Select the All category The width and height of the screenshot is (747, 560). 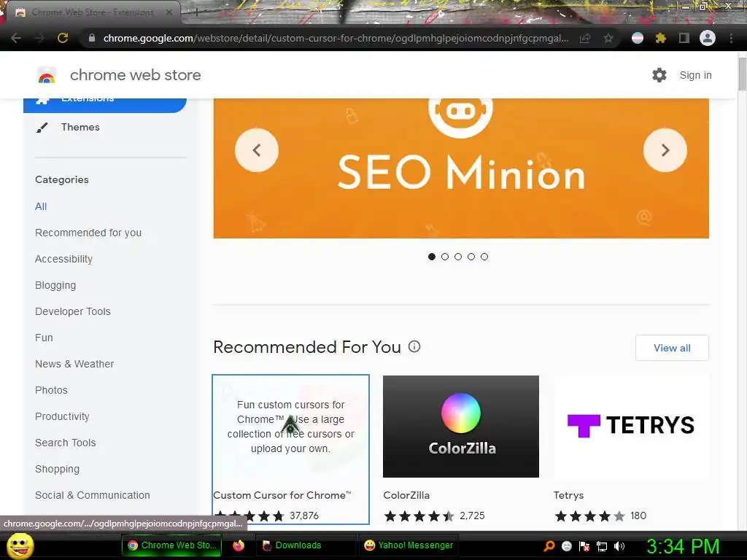41,206
